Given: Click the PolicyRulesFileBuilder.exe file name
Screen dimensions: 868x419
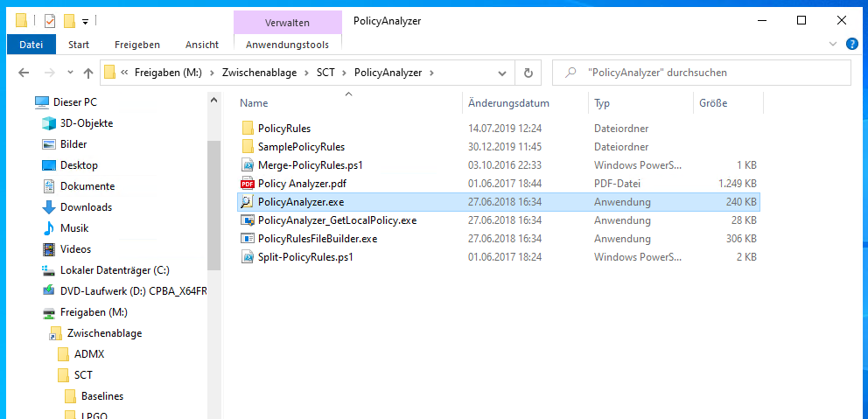Looking at the screenshot, I should [x=318, y=239].
